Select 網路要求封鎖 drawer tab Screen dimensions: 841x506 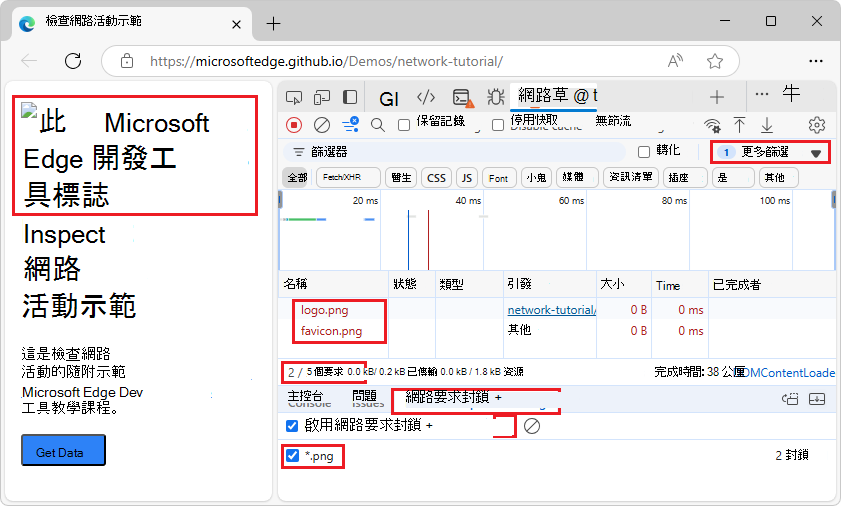447,397
